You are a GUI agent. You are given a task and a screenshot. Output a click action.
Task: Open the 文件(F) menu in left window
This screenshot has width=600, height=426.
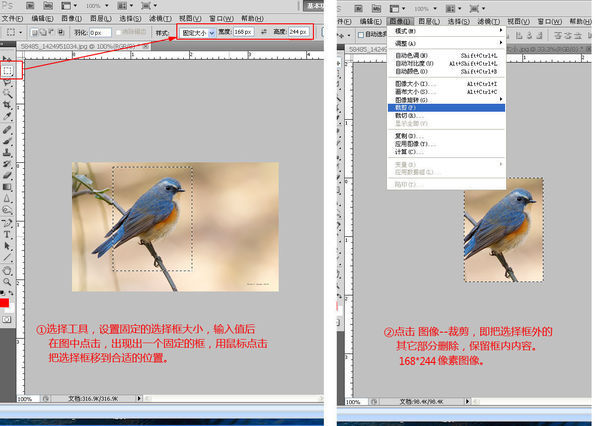click(13, 18)
